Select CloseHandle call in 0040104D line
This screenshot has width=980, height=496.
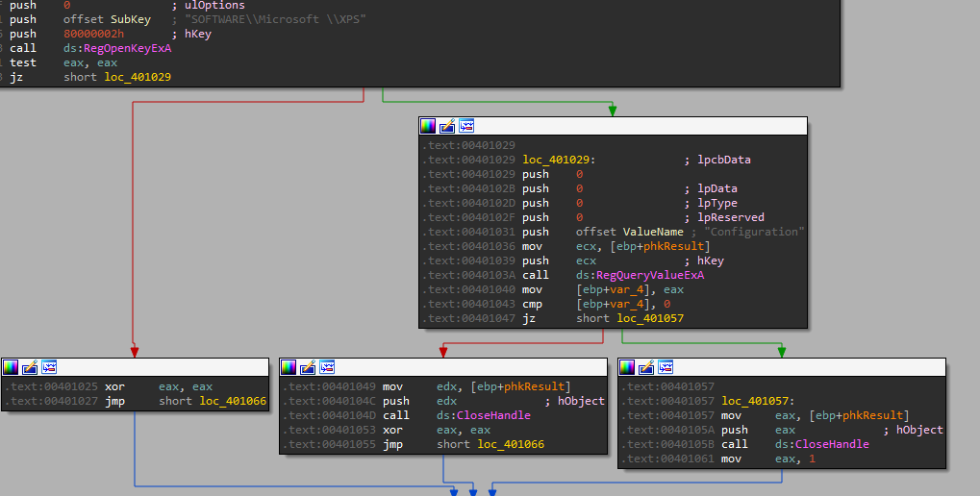[x=496, y=415]
